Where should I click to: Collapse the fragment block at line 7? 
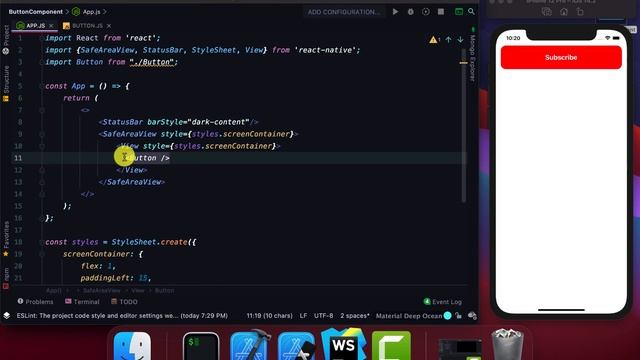pos(42,110)
